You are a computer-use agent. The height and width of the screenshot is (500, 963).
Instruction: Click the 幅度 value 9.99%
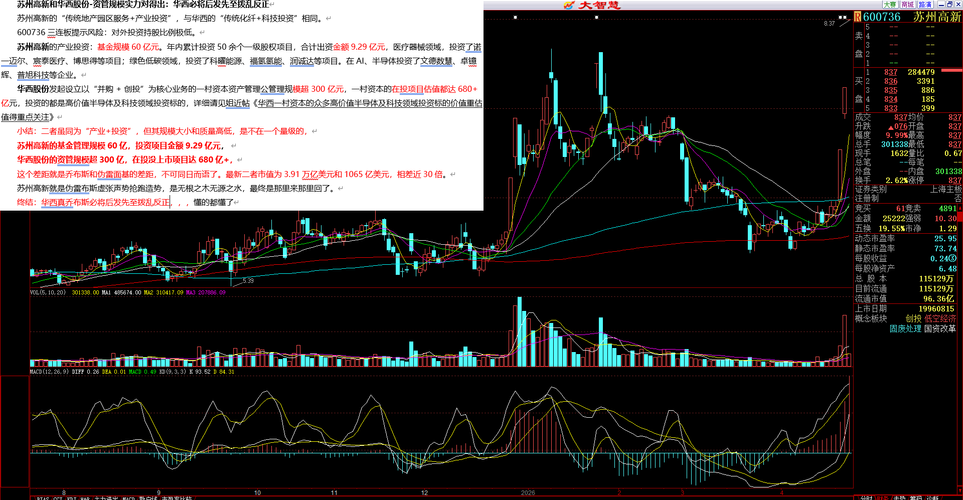tap(896, 135)
